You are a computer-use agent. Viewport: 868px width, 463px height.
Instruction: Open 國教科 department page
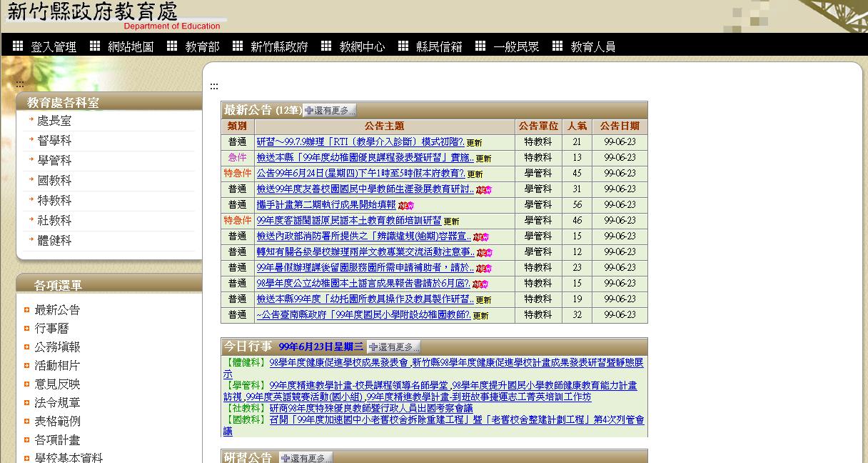click(54, 181)
